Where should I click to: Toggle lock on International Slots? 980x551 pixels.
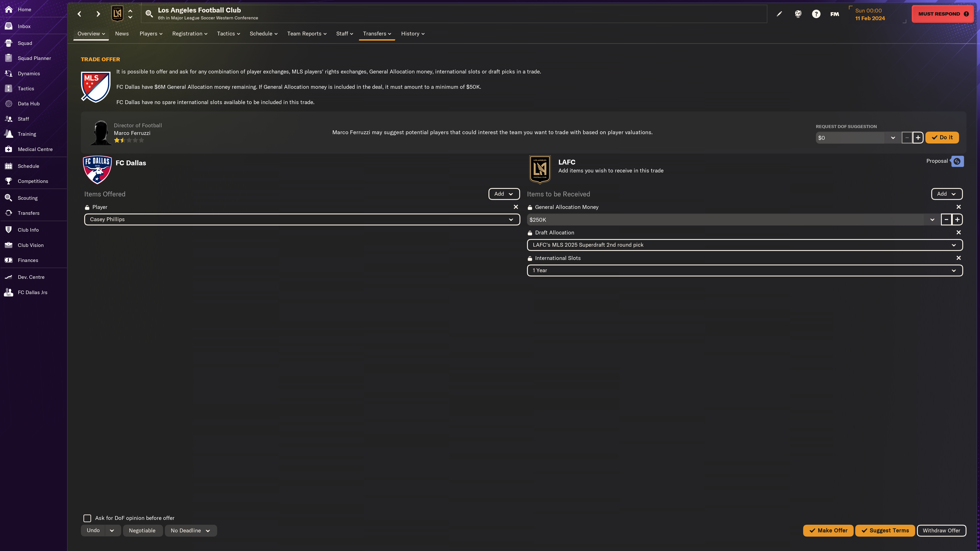pos(530,258)
